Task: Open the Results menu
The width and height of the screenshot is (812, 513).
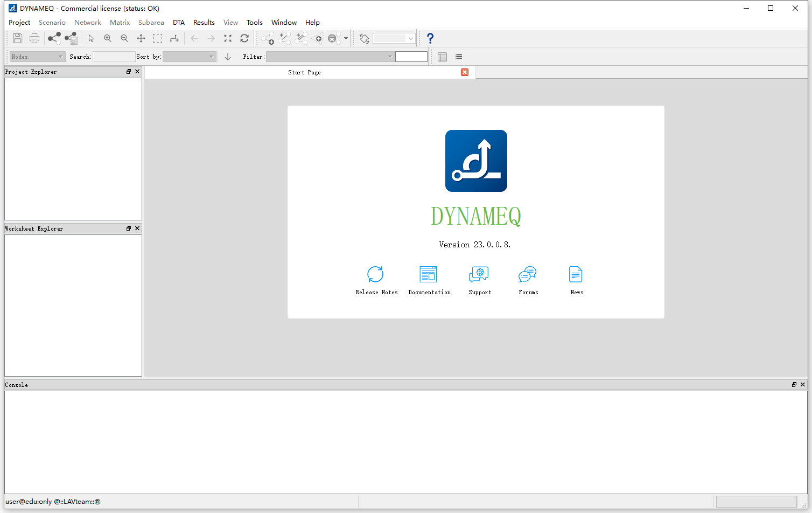Action: click(x=204, y=22)
